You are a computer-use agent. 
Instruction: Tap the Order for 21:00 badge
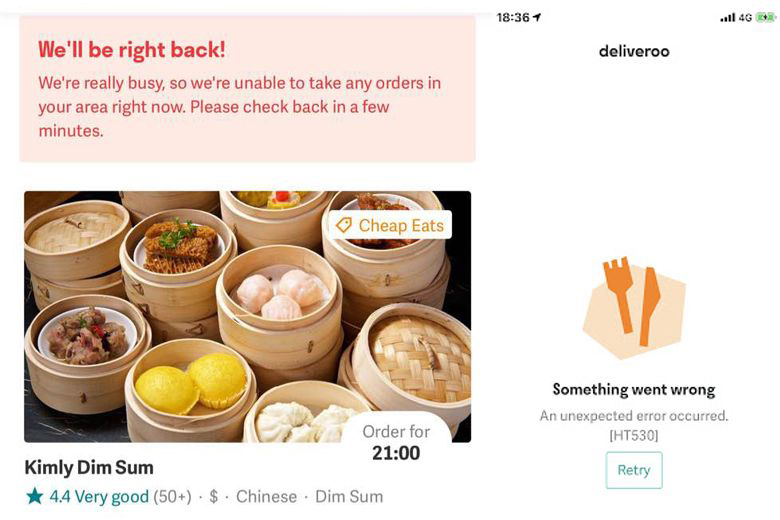tap(396, 442)
